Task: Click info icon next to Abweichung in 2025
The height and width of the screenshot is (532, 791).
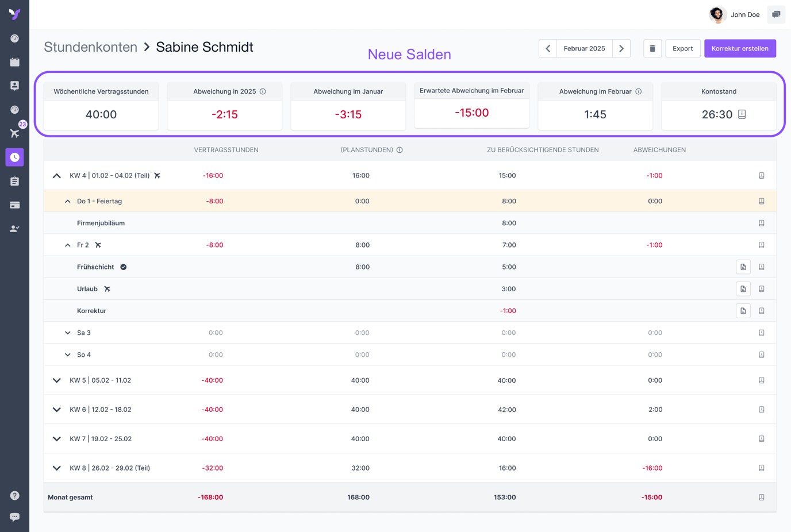Action: [x=263, y=91]
